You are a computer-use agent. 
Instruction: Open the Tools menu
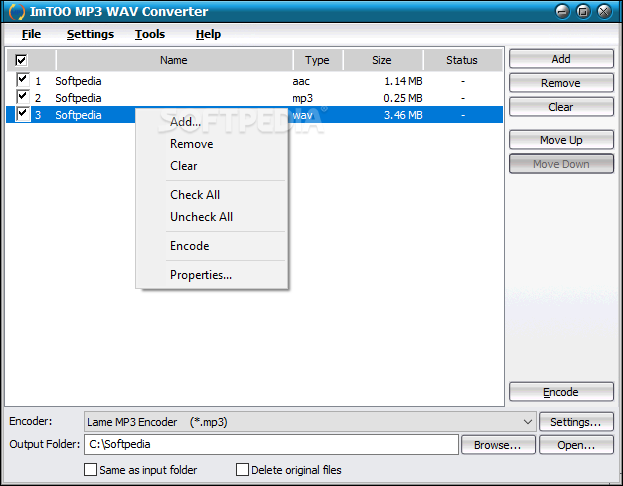[150, 34]
